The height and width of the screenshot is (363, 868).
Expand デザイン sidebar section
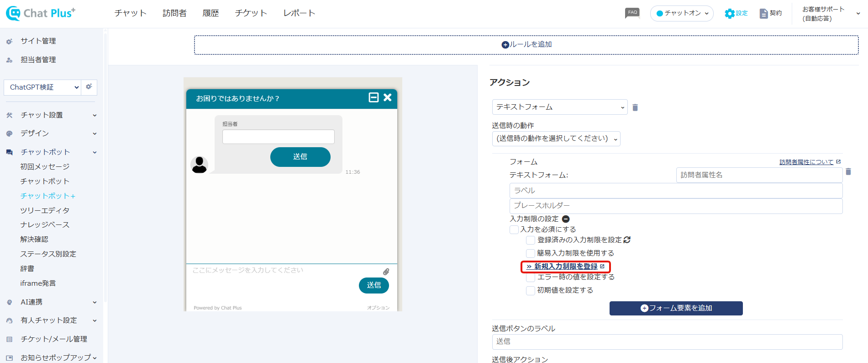click(95, 133)
